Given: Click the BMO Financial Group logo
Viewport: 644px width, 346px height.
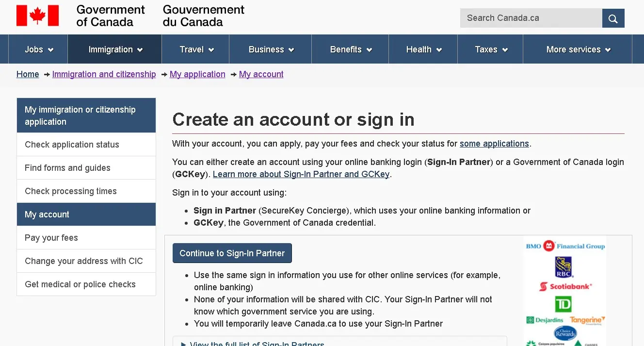Looking at the screenshot, I should click(x=565, y=246).
